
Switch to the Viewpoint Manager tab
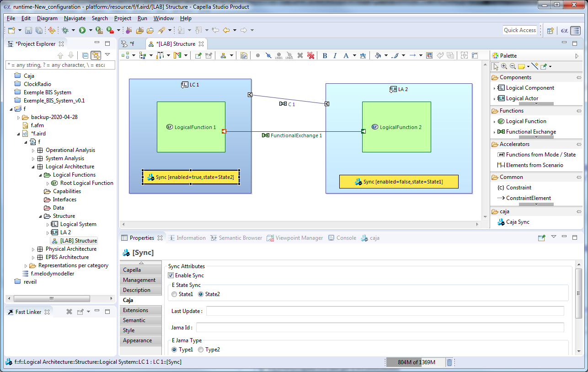pos(295,238)
